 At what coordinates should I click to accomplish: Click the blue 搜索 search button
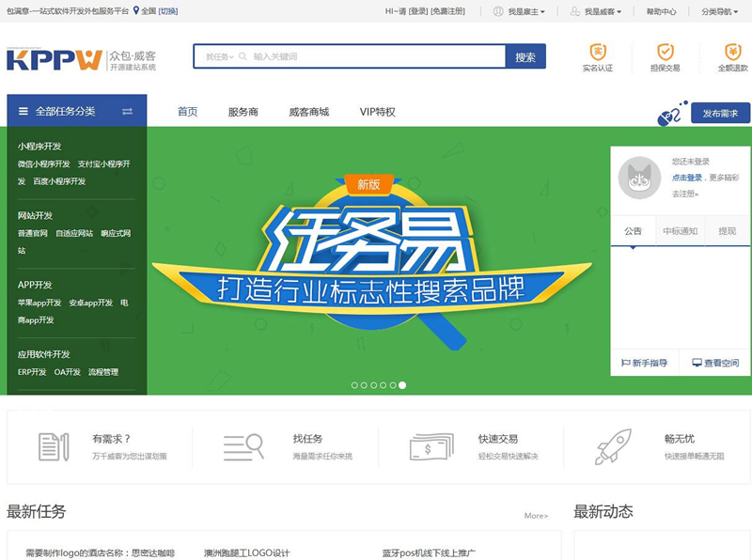(525, 56)
